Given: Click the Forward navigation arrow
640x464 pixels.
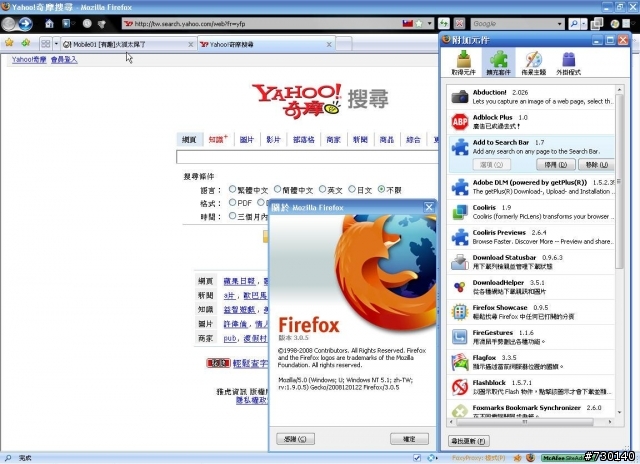Looking at the screenshot, I should (24, 24).
